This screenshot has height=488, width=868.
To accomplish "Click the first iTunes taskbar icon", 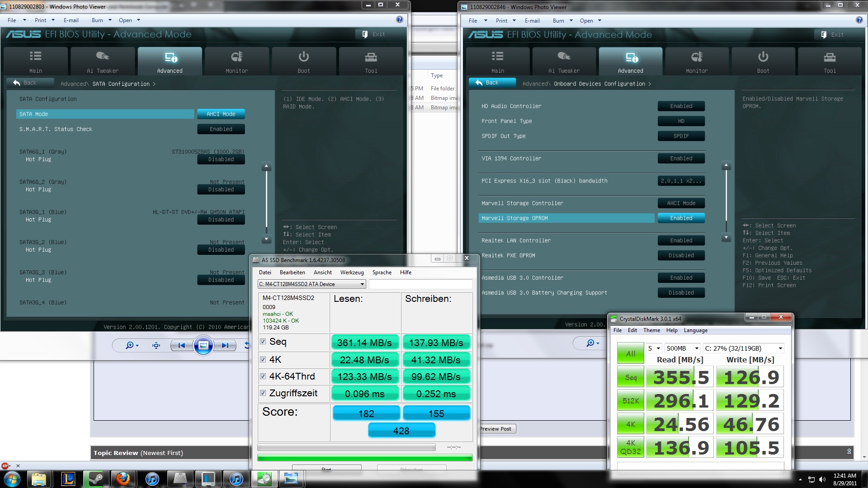I will [x=152, y=479].
